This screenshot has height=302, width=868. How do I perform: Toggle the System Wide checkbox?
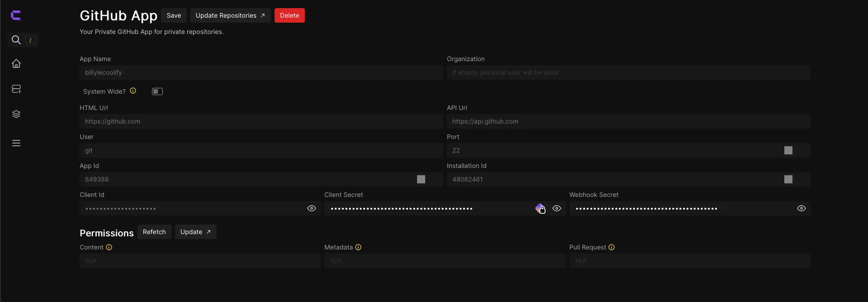pyautogui.click(x=157, y=91)
